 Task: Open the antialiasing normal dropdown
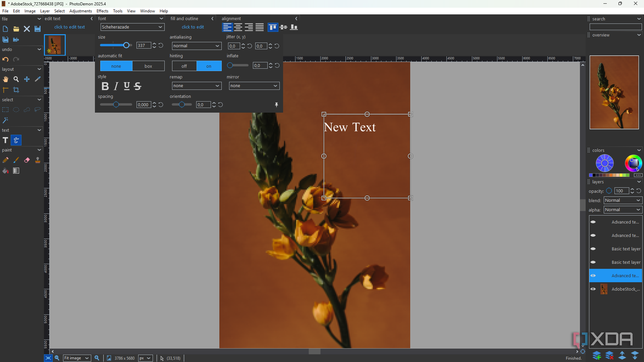coord(197,46)
